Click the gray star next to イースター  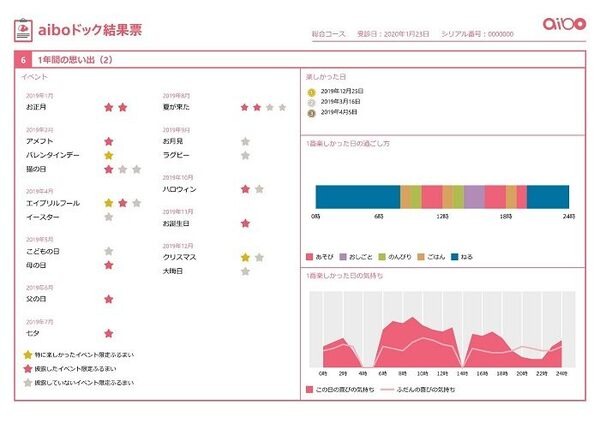click(109, 217)
